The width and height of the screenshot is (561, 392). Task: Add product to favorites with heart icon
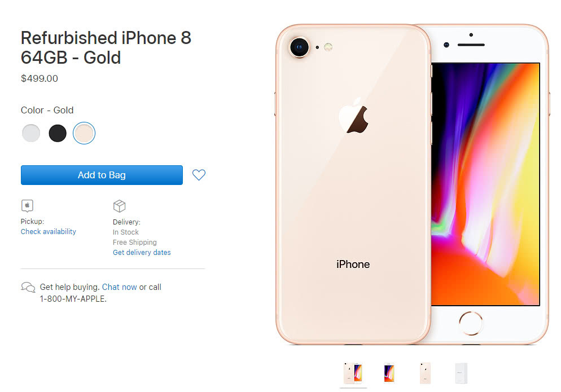(x=199, y=175)
